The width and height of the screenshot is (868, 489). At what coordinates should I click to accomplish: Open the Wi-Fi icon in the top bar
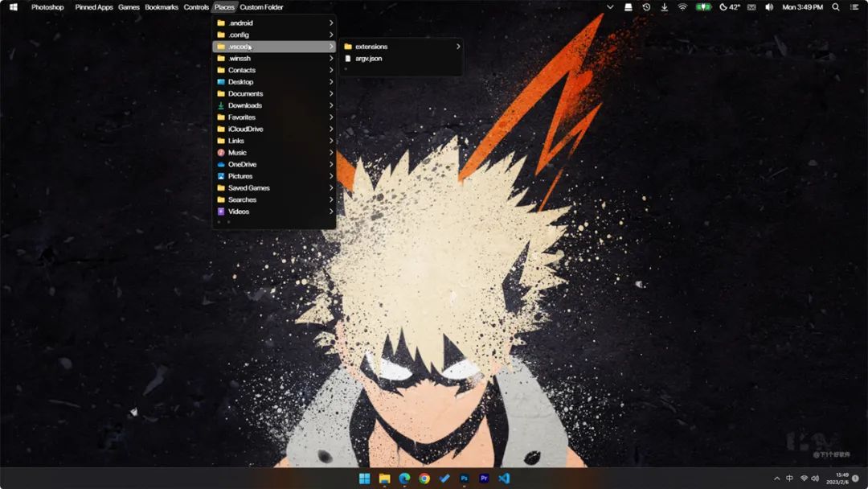[x=682, y=7]
